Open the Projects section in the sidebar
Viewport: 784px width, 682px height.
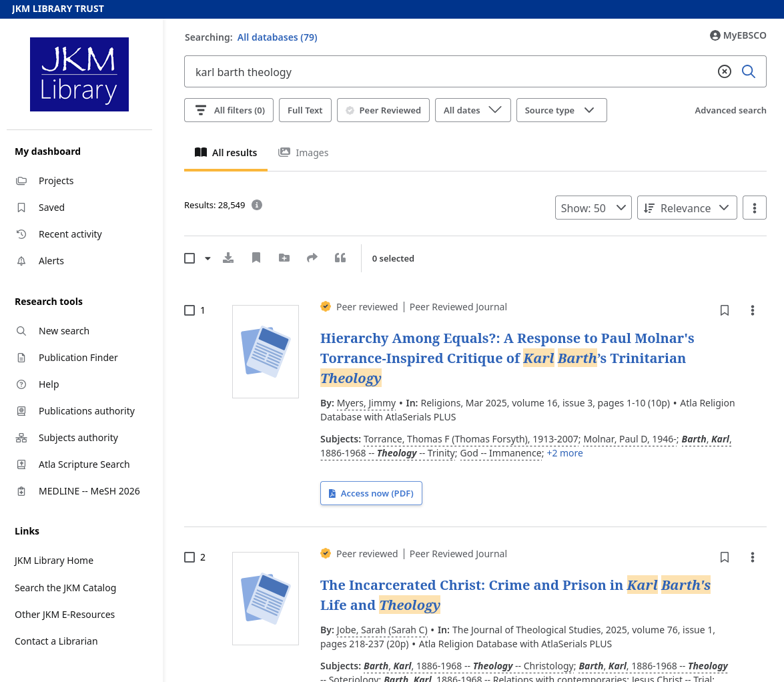point(56,180)
